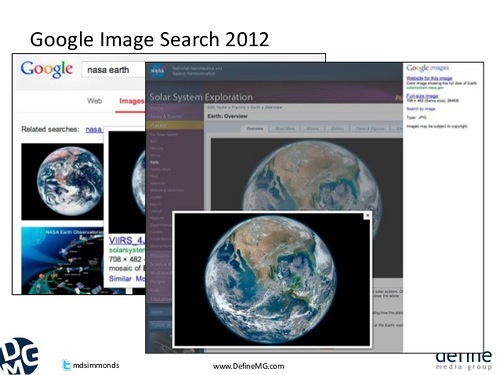Select Planets in NASA sidebar menu
Screen dimensions: 500x375
[175, 125]
